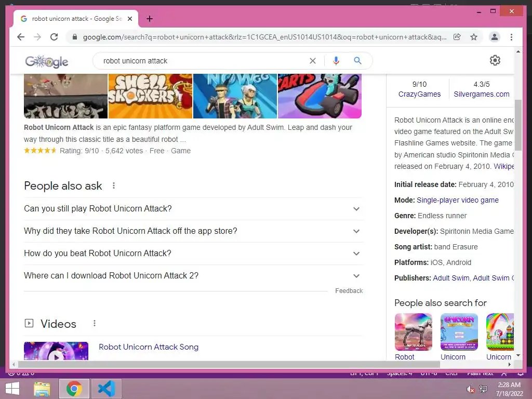532x399 pixels.
Task: Select the robot unicorn attack tab
Action: (x=76, y=19)
